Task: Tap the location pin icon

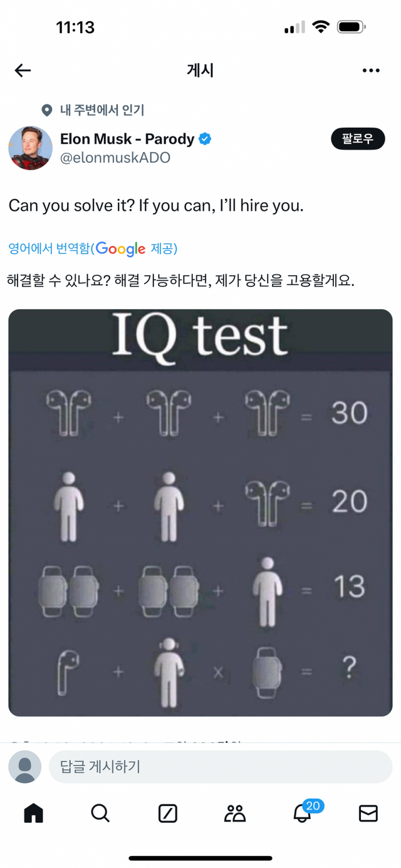Action: [x=47, y=111]
